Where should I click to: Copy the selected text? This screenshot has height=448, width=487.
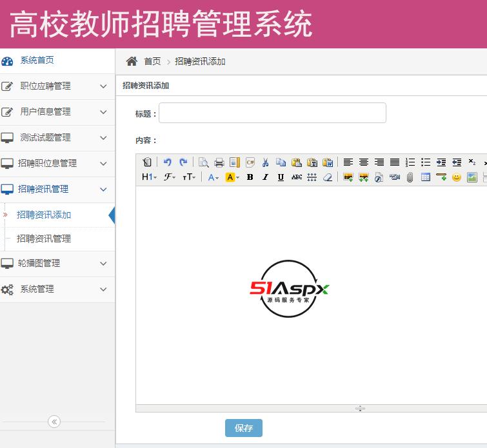[281, 162]
